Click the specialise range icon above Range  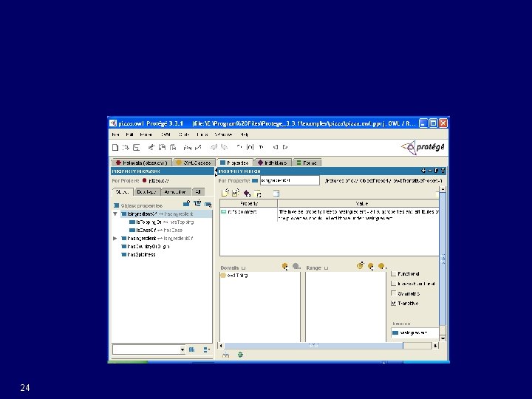coord(361,266)
